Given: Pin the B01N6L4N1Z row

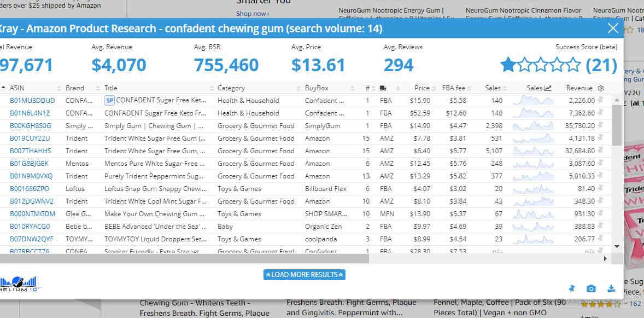Looking at the screenshot, I should 600,113.
